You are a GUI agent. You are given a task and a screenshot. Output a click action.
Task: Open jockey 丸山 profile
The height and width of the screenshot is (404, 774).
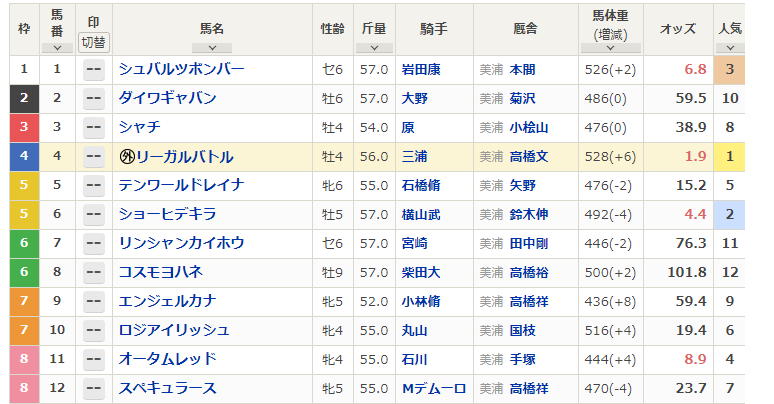pyautogui.click(x=415, y=330)
